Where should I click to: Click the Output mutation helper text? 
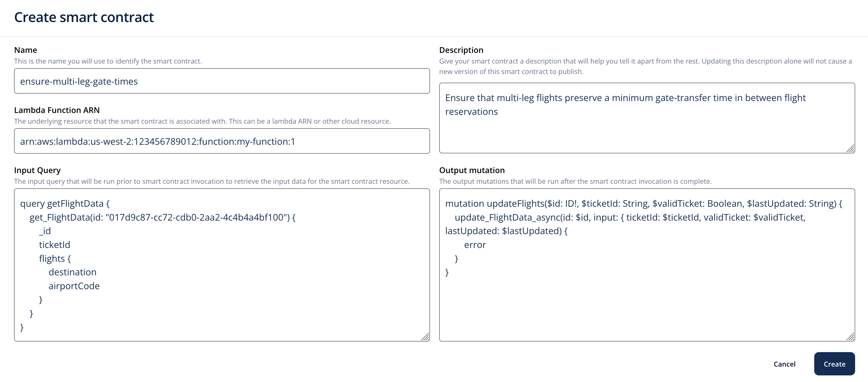coord(576,181)
